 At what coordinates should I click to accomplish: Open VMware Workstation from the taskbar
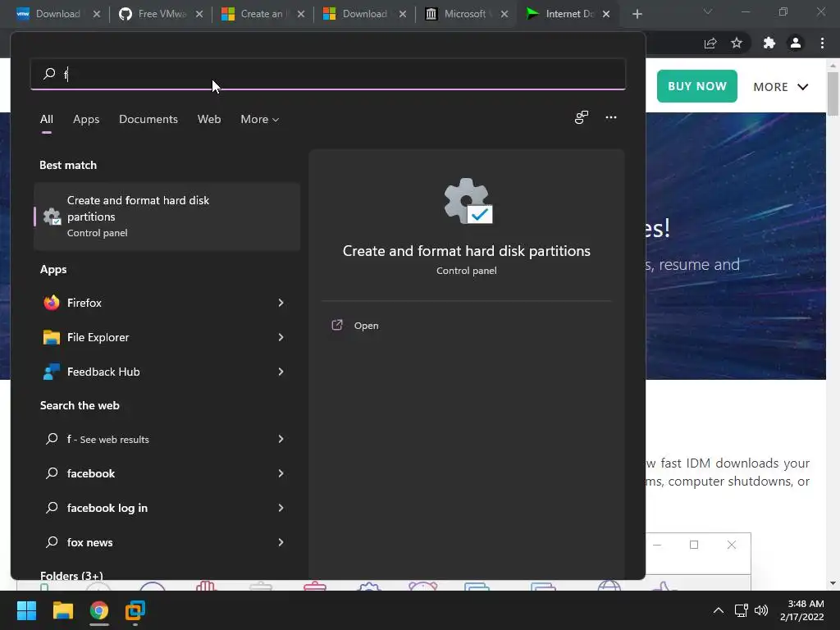[x=135, y=610]
